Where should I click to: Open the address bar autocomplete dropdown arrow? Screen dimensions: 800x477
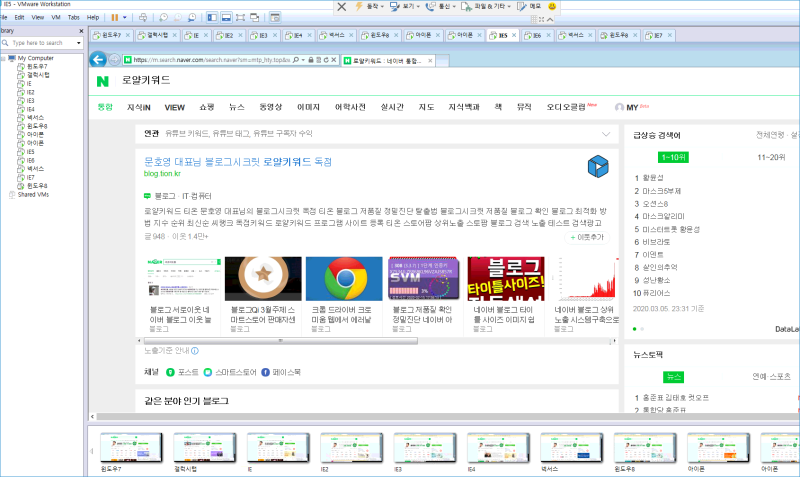(303, 60)
